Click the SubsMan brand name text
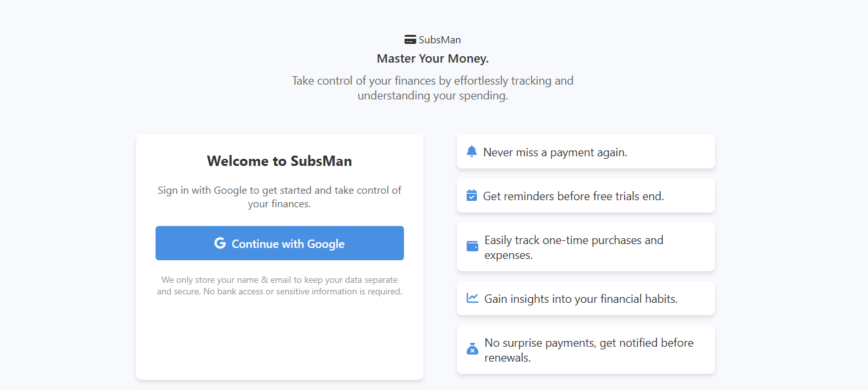The height and width of the screenshot is (390, 868). click(x=439, y=40)
